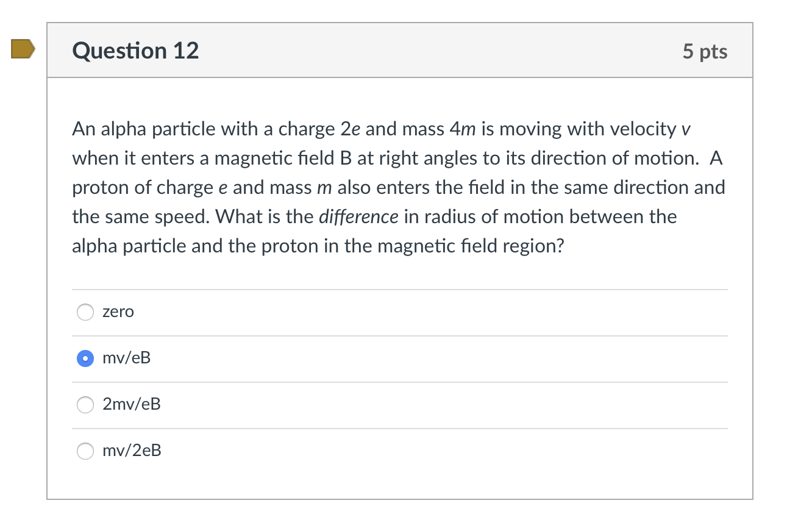Click the '5 pts' point value label
Viewport: 812px width, 517px height.
[705, 52]
